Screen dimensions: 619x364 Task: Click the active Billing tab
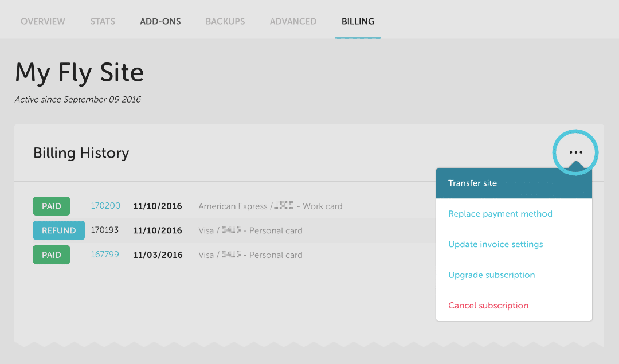(x=358, y=21)
